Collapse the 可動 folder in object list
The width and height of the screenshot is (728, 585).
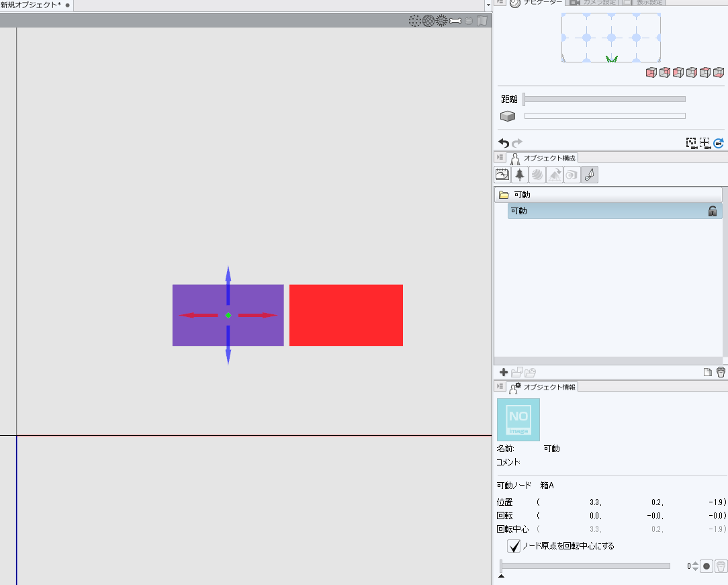coord(504,195)
